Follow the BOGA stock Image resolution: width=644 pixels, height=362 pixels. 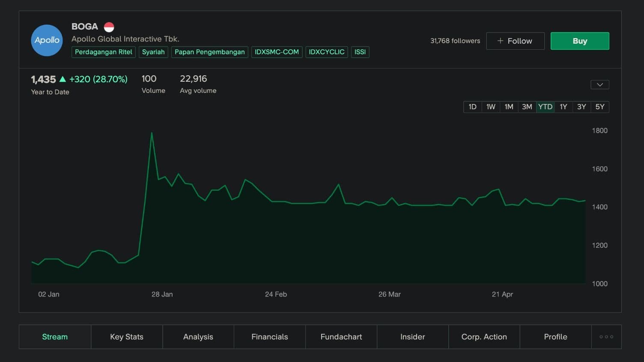515,41
